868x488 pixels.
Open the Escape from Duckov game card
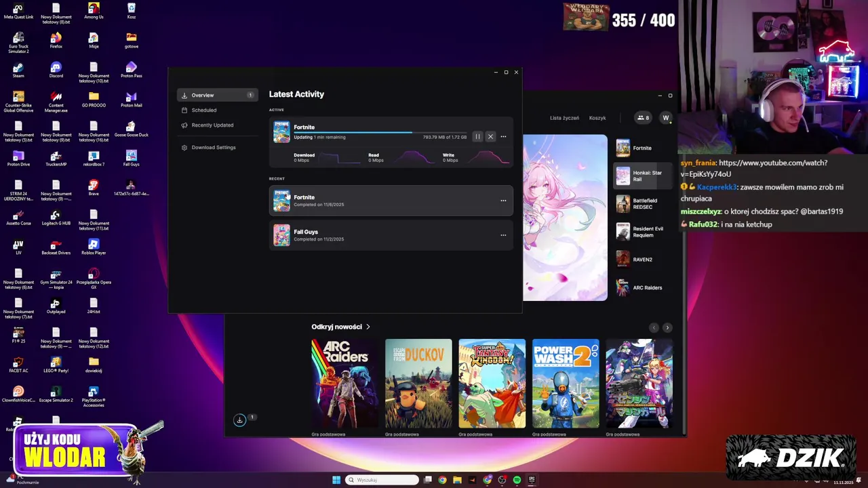click(418, 384)
